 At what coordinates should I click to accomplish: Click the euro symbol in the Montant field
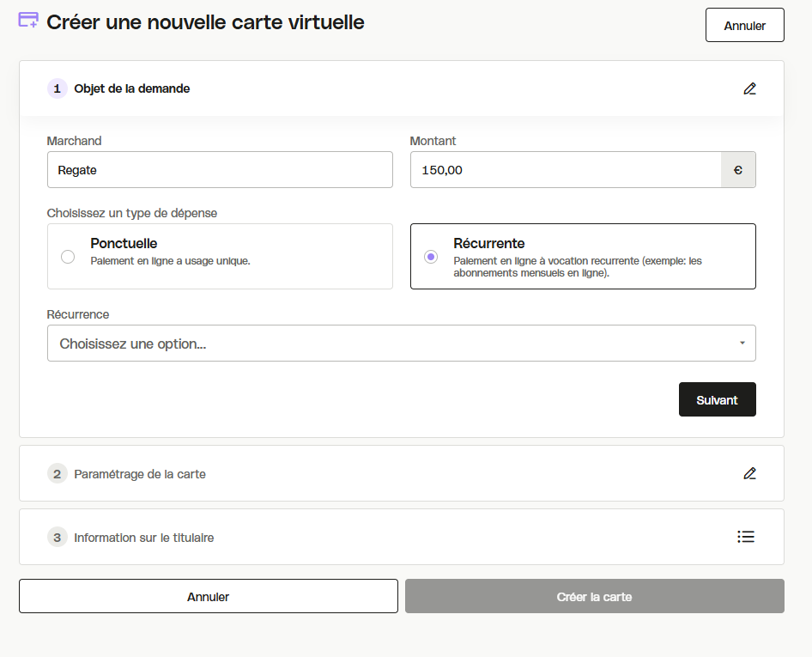pos(737,170)
